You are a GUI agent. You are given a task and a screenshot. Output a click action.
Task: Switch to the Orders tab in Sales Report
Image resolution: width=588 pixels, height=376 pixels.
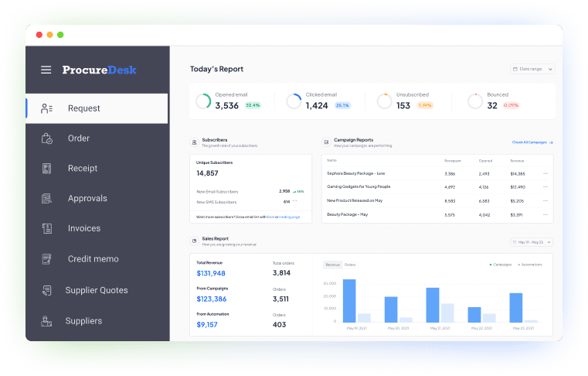coord(350,265)
